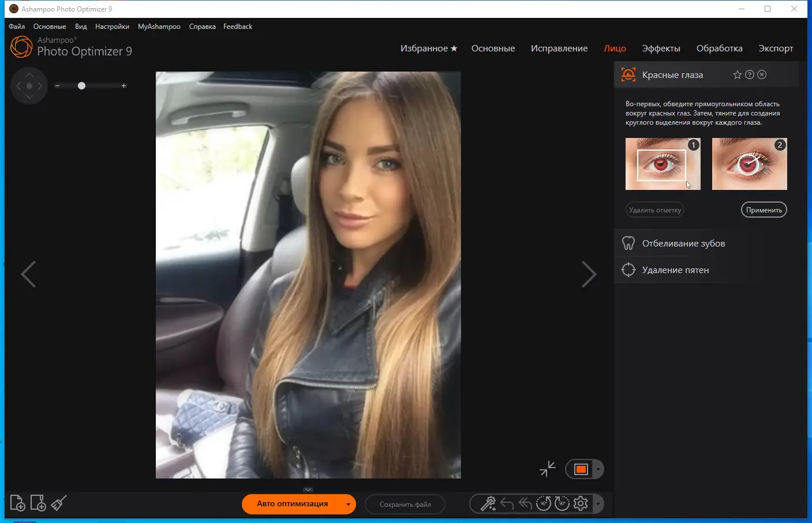Image resolution: width=812 pixels, height=523 pixels.
Task: Zoom out with the minus button
Action: [57, 86]
